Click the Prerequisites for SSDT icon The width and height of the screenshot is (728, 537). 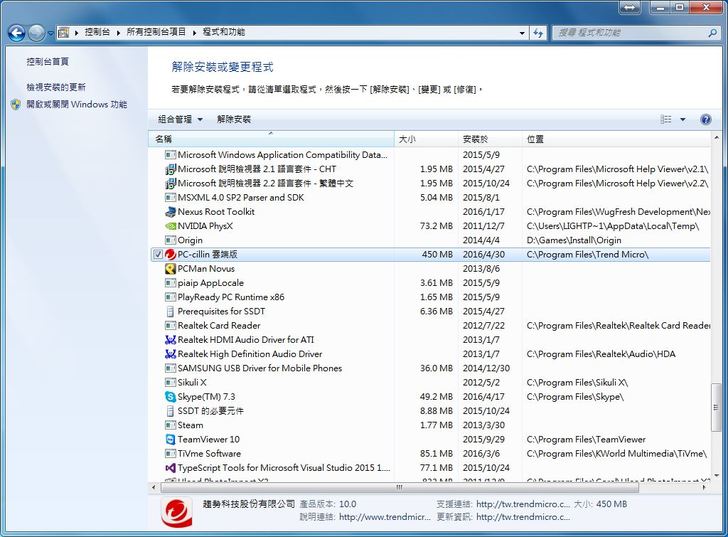coord(170,311)
